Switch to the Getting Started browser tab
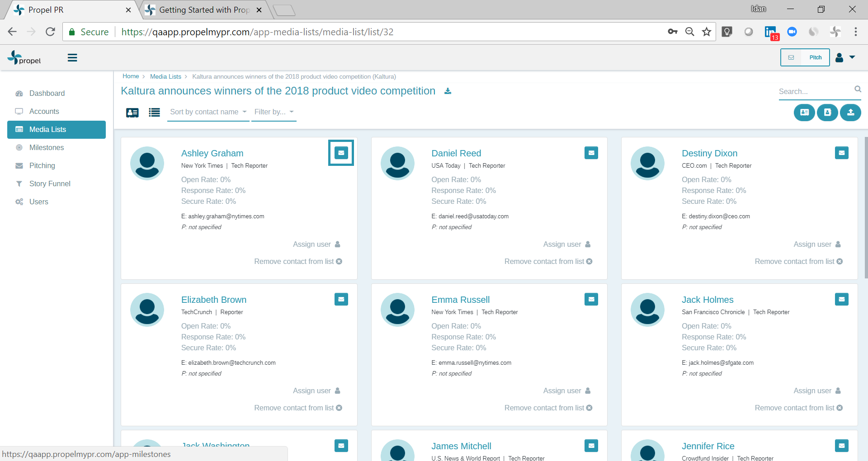868x461 pixels. tap(204, 10)
